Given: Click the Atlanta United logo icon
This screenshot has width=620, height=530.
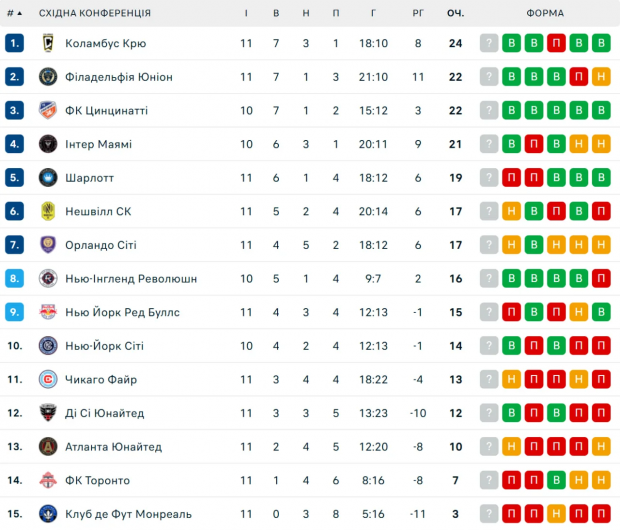Looking at the screenshot, I should (48, 447).
